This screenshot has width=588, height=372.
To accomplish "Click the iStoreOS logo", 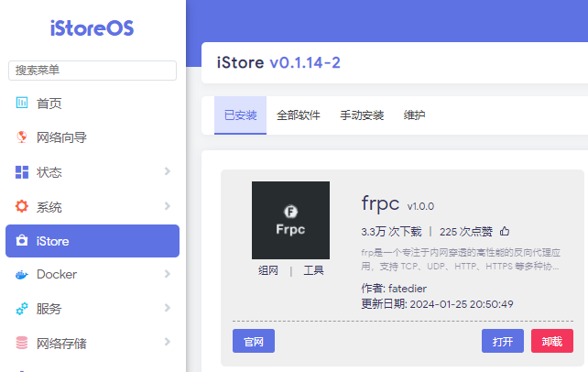I will coord(93,28).
